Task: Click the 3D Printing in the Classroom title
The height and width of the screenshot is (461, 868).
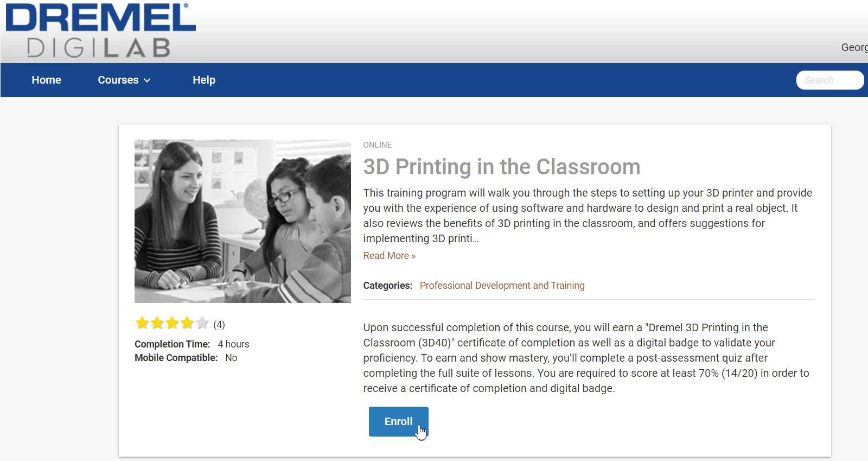Action: coord(502,167)
